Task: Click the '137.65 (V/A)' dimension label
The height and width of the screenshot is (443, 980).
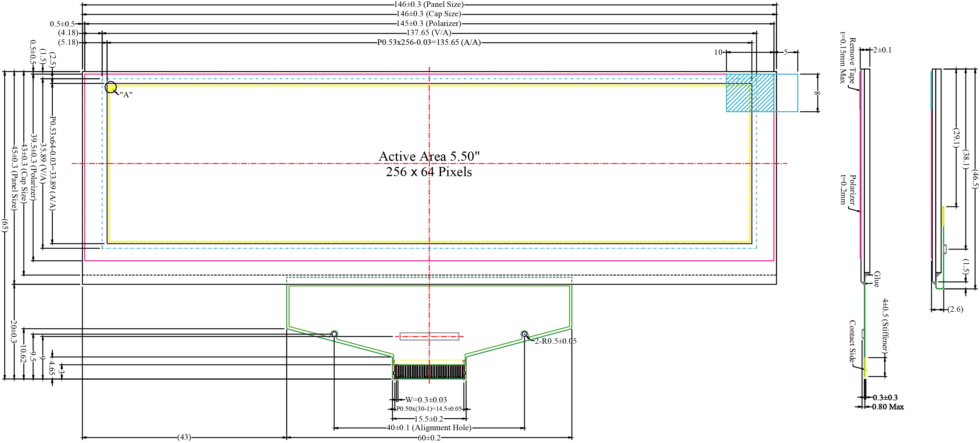Action: (429, 33)
